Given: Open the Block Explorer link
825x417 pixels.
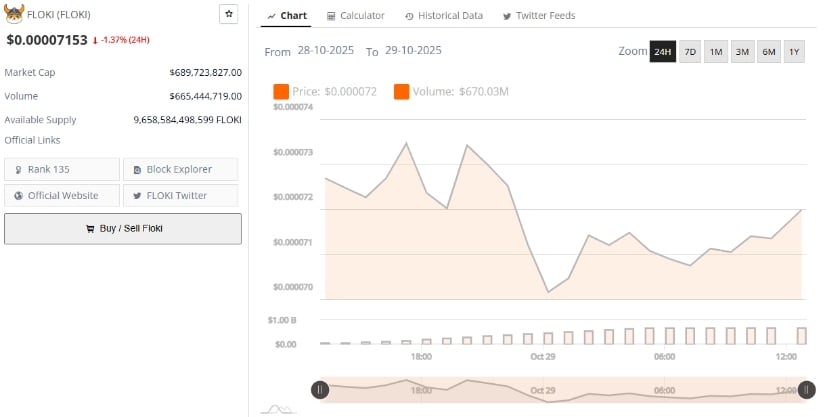Looking at the screenshot, I should [x=180, y=169].
